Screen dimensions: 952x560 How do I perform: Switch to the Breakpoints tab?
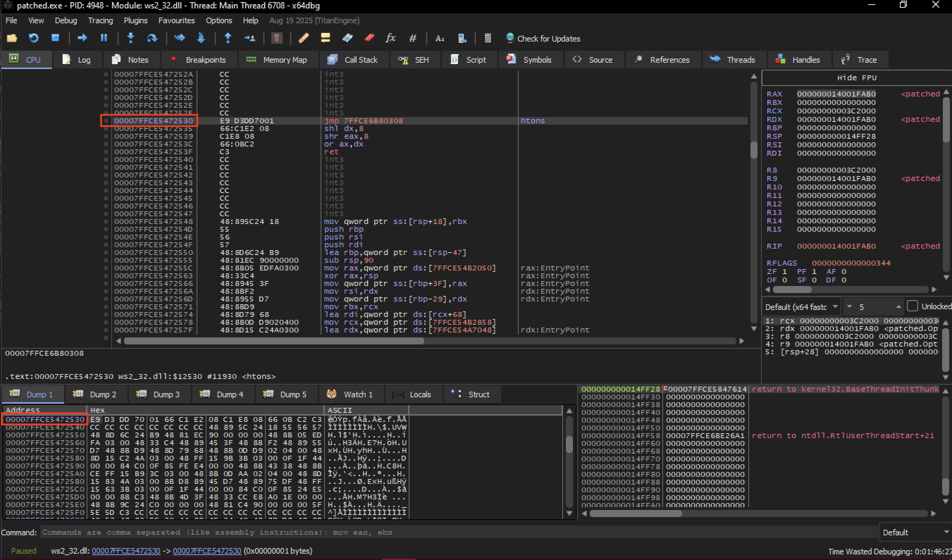tap(199, 60)
